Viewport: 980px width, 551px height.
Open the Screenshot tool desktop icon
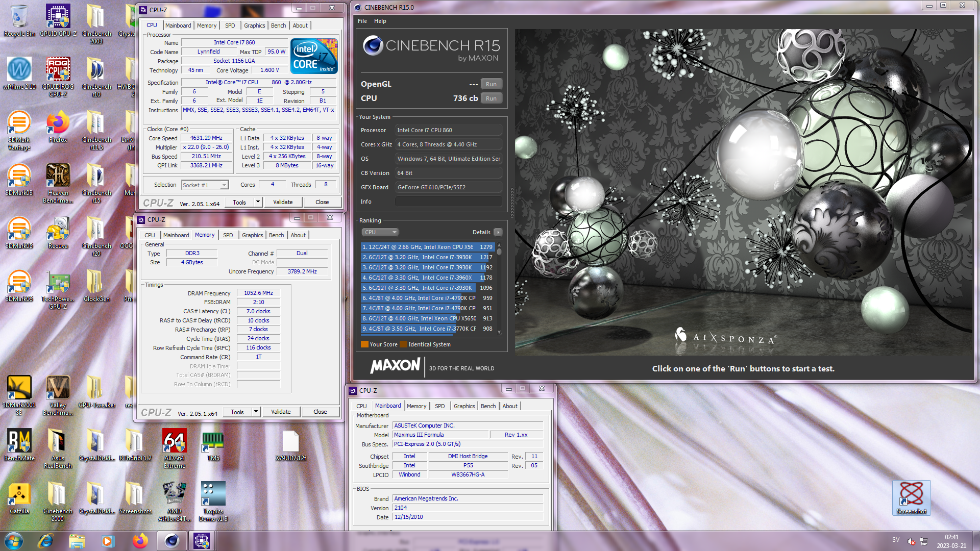pyautogui.click(x=912, y=498)
